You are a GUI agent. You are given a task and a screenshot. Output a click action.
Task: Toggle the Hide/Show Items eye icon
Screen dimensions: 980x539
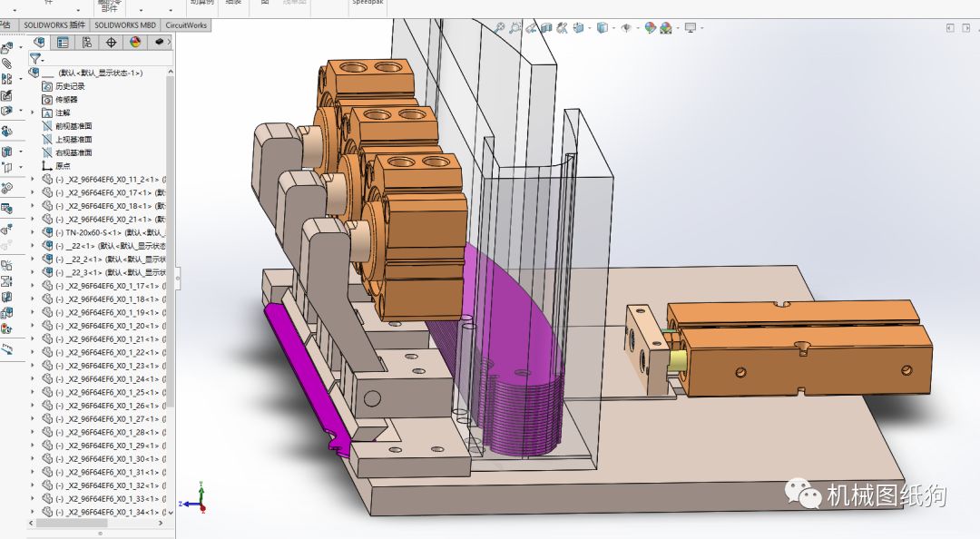point(625,28)
